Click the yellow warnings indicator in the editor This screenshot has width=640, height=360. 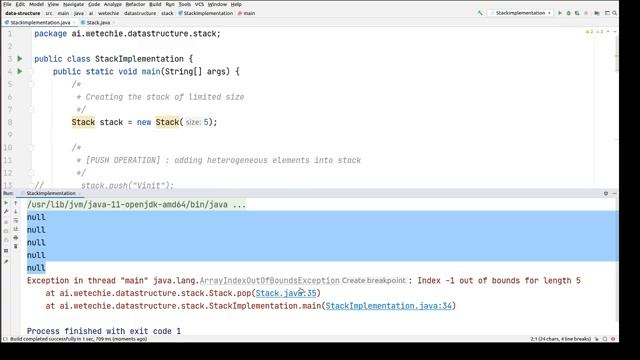click(x=589, y=31)
